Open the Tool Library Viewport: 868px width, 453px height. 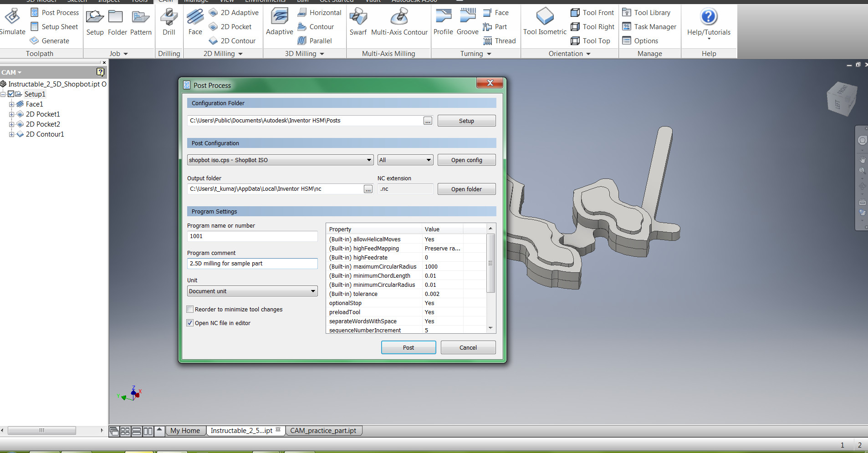[x=646, y=12]
